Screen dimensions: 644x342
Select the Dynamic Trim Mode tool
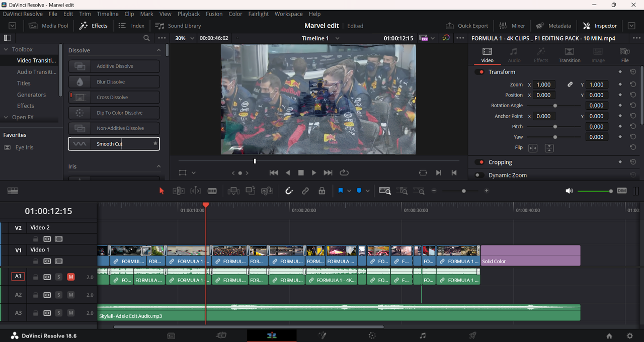point(196,191)
